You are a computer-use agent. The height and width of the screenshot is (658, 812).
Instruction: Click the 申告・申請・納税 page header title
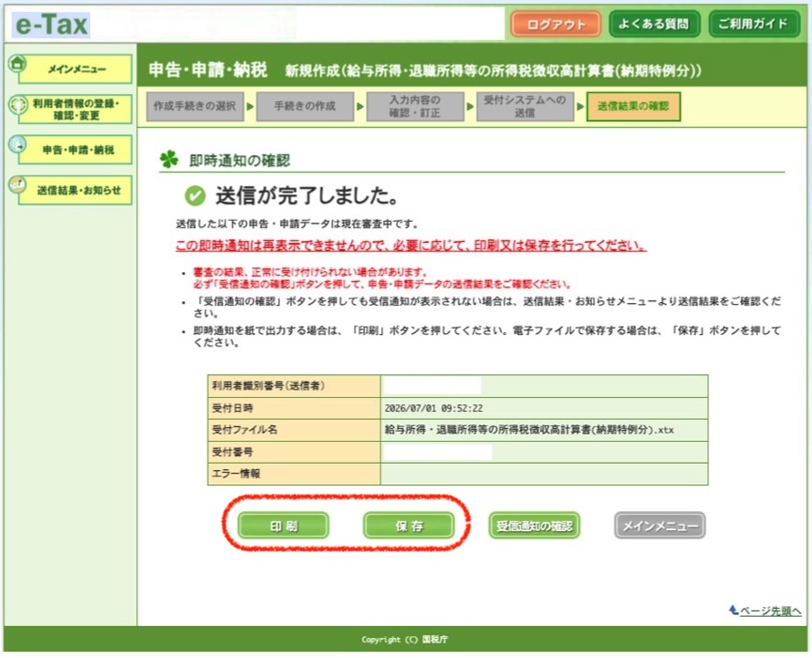208,69
